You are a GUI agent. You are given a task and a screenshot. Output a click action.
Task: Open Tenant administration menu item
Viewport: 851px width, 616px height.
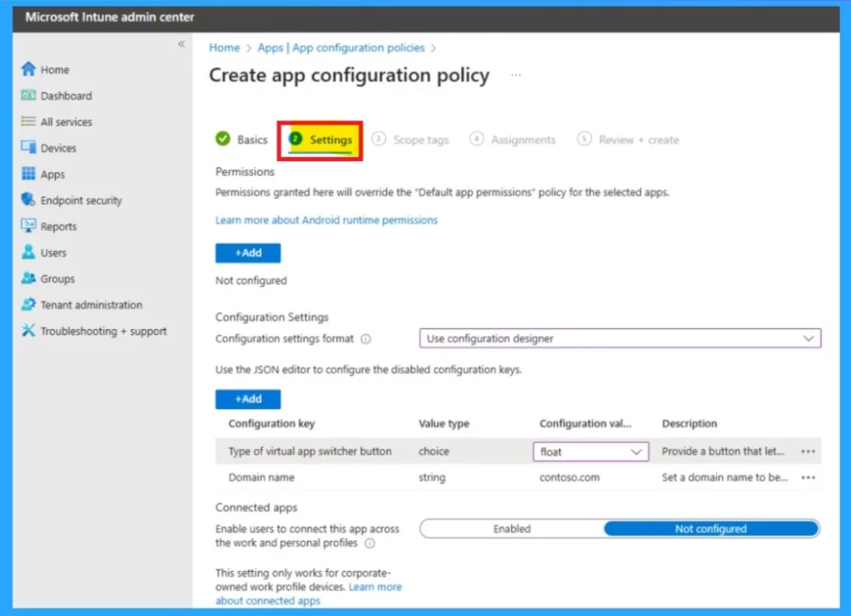91,304
